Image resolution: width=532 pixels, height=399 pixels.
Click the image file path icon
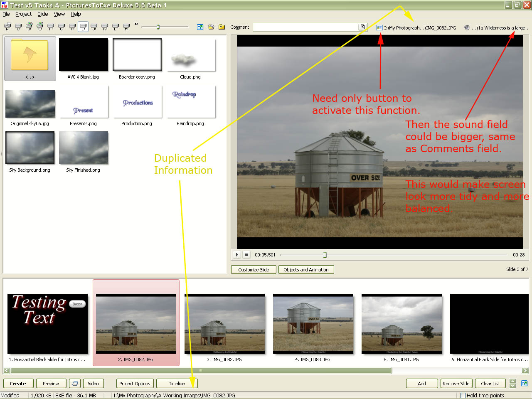(x=379, y=28)
